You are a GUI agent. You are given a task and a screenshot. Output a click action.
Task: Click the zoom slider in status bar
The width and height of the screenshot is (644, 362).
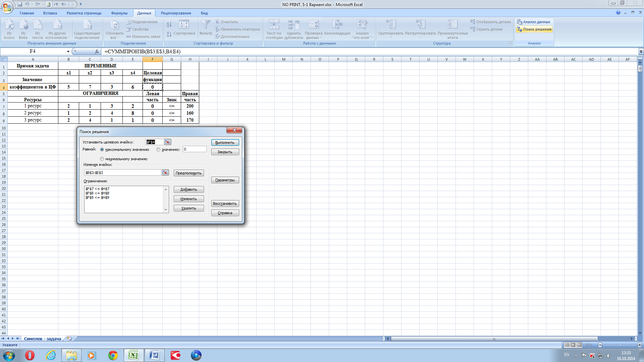(x=620, y=345)
